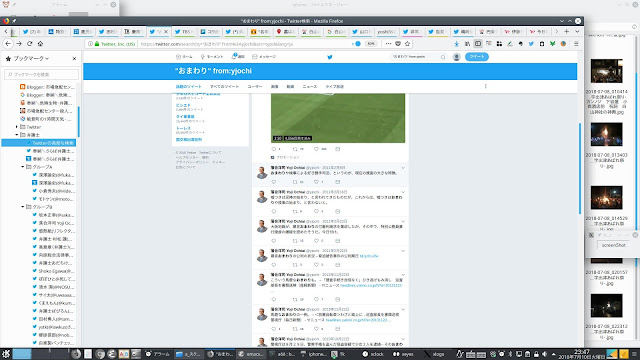Click the Evernote elephant extension icon
Screen dimensions: 640x360
(520, 44)
